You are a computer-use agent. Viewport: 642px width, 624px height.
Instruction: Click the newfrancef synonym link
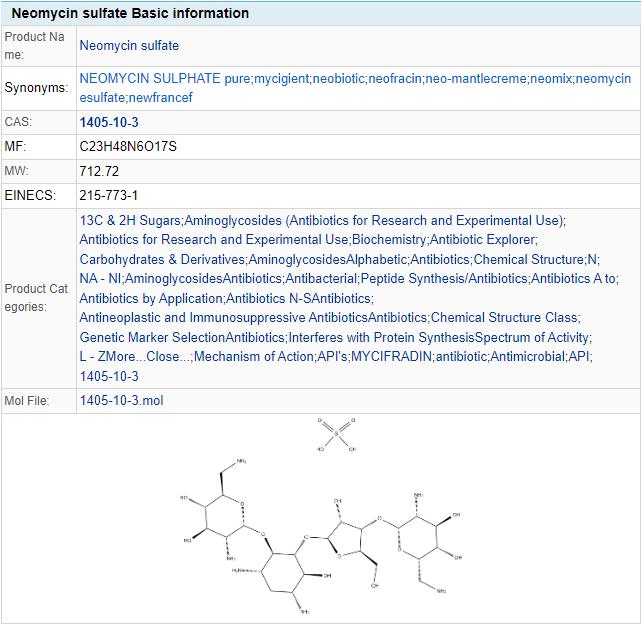click(x=160, y=98)
